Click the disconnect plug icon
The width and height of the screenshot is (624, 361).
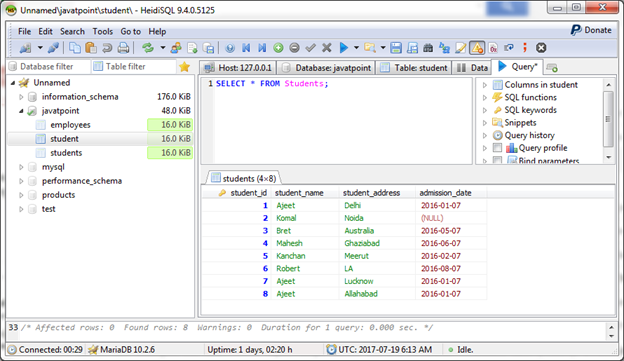pyautogui.click(x=53, y=48)
